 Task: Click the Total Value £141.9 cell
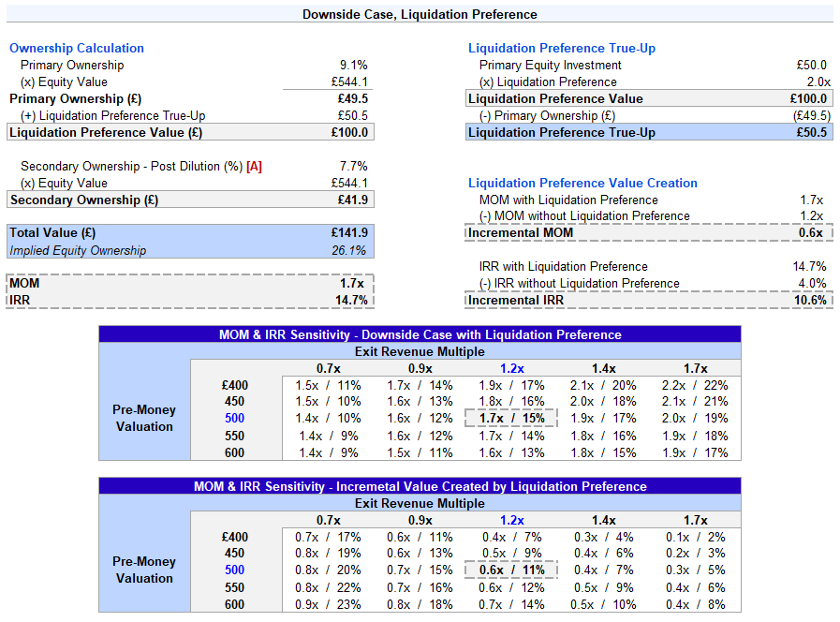(348, 233)
